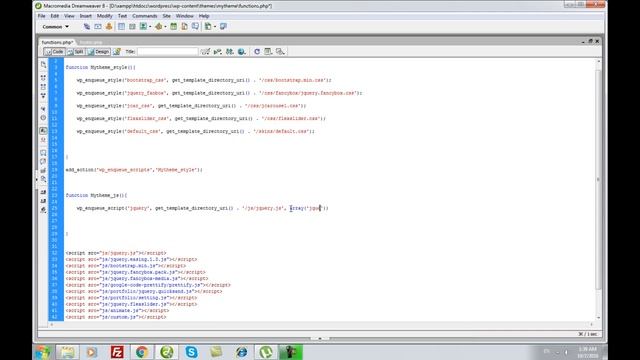Image resolution: width=640 pixels, height=360 pixels.
Task: Expand the Media dropdown arrow
Action: (165, 27)
